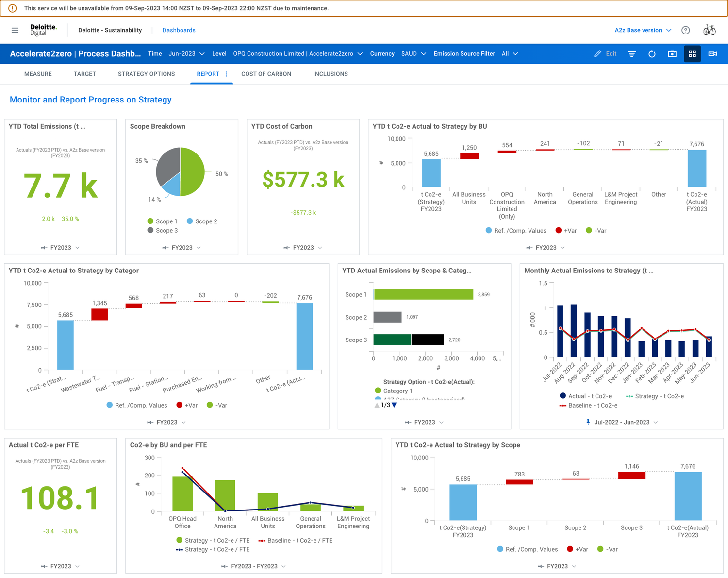Take a snapshot with the camera icon
This screenshot has width=728, height=578.
(x=672, y=53)
